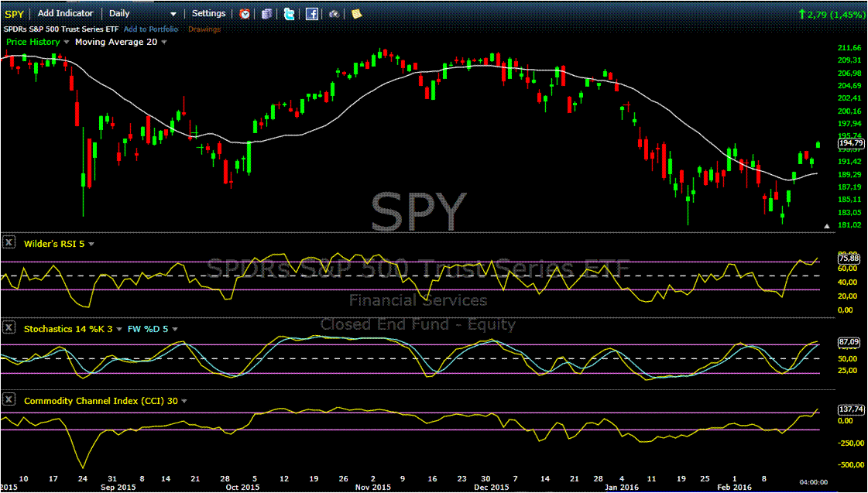Share the chart via Twitter icon
Screen dimensions: 868x493
coord(289,14)
